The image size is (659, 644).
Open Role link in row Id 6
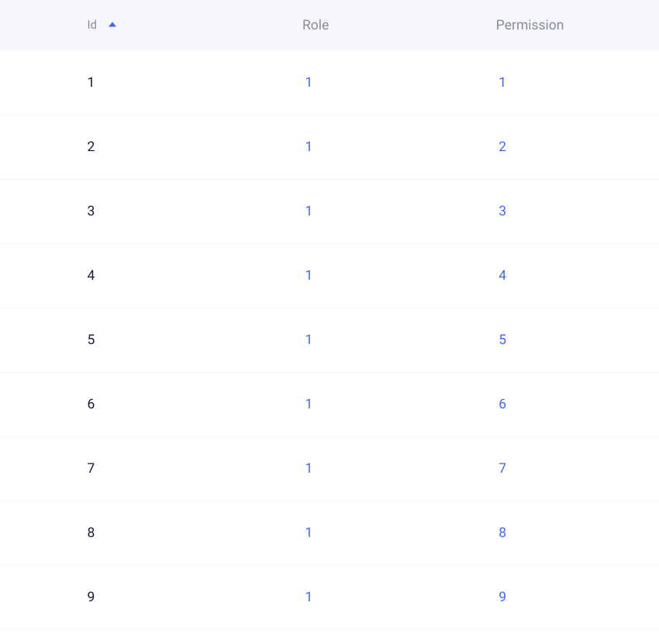click(309, 404)
